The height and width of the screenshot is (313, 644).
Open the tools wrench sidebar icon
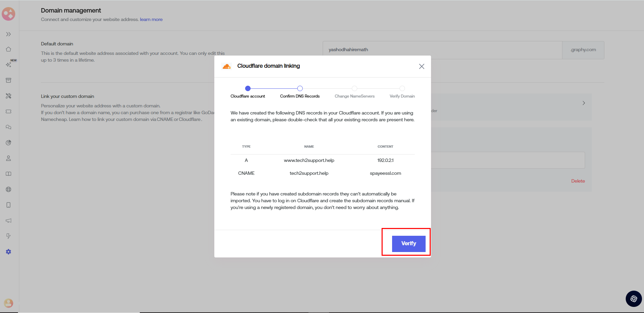click(8, 96)
